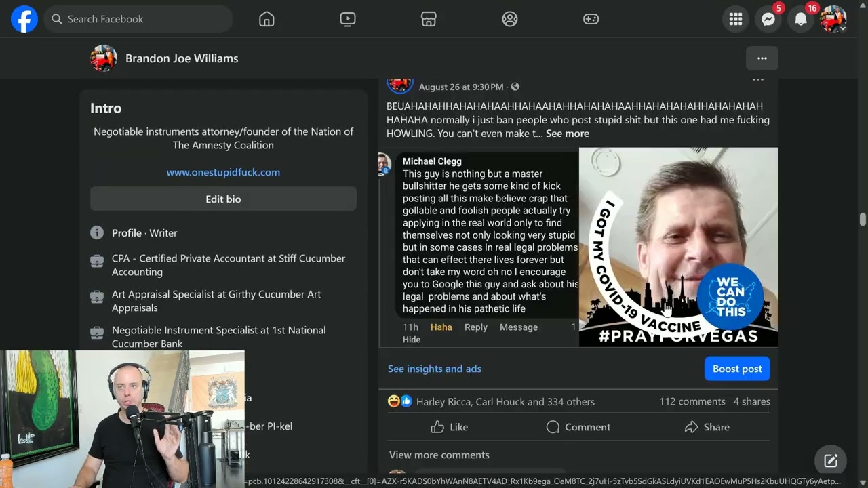
Task: Click the public audience globe icon
Action: point(515,87)
